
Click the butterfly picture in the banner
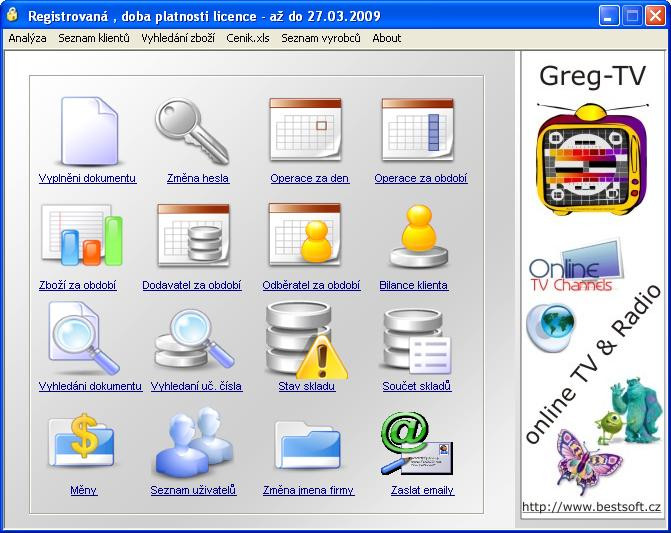tap(590, 461)
